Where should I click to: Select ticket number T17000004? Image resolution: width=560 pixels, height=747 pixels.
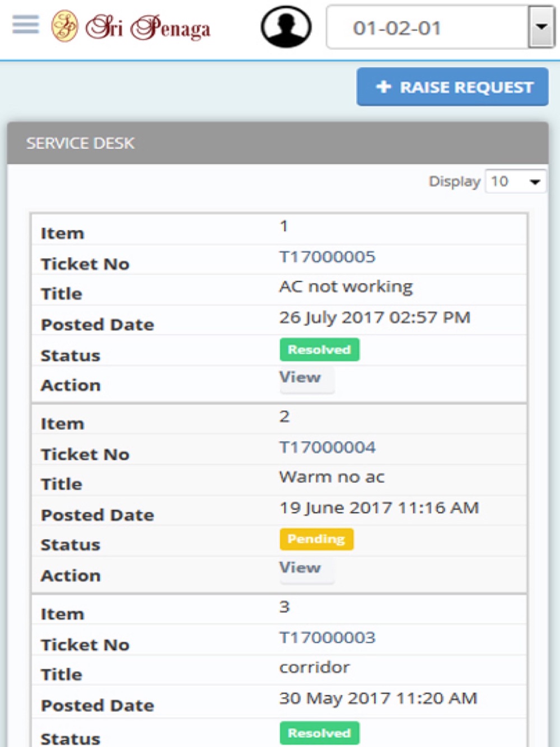click(x=328, y=447)
